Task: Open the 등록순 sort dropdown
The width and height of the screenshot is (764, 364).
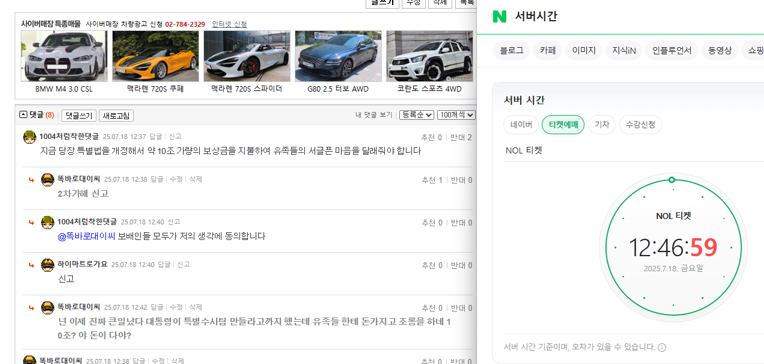Action: [416, 115]
